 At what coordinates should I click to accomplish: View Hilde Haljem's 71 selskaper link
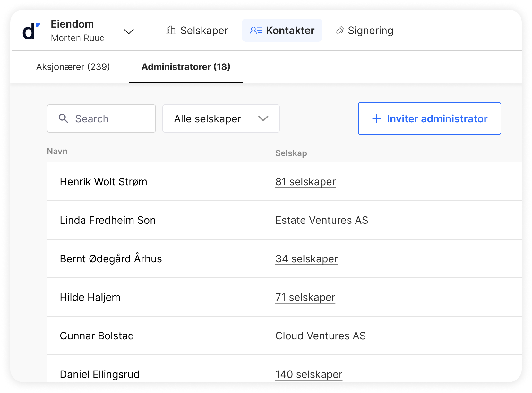[305, 297]
